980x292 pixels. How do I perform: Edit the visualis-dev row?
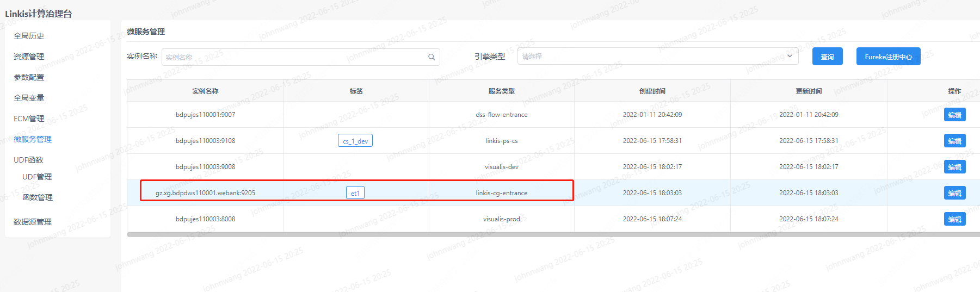[954, 167]
